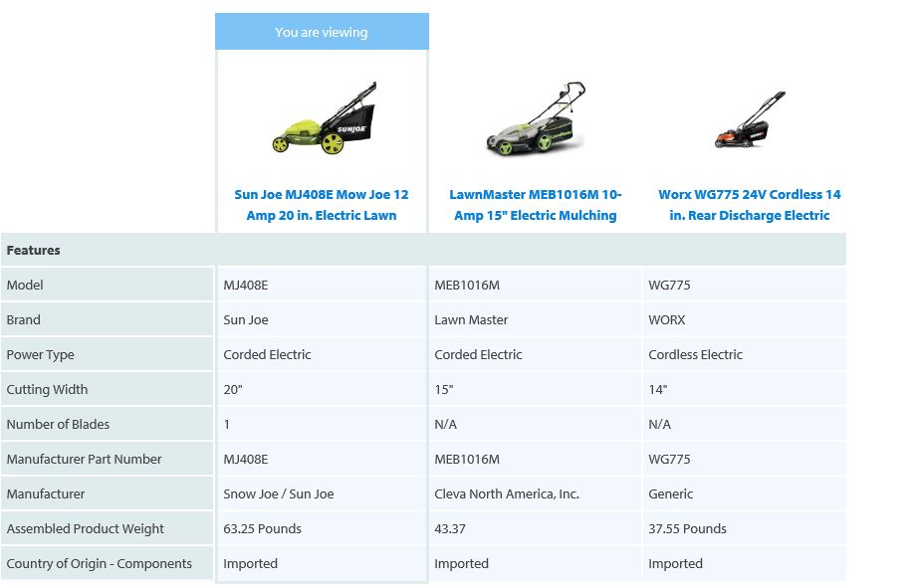Click the gray LawnMaster mower image

click(x=537, y=119)
